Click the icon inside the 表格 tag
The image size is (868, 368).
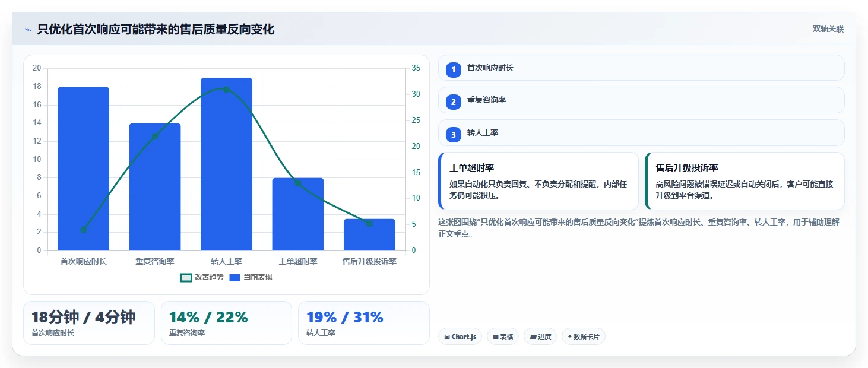point(496,337)
